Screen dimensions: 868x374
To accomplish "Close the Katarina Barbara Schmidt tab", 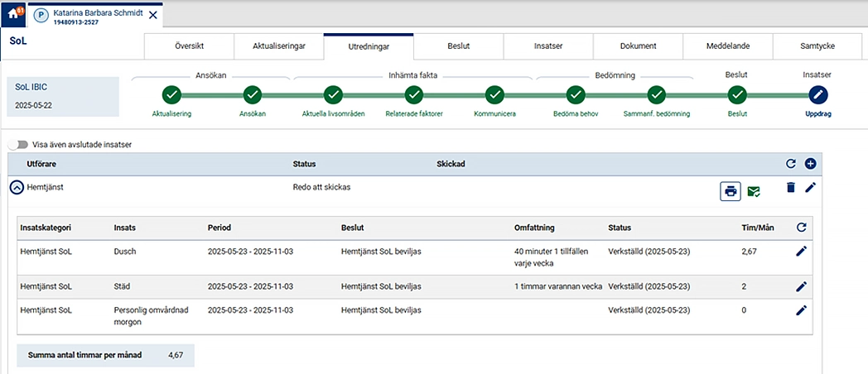I will point(152,15).
